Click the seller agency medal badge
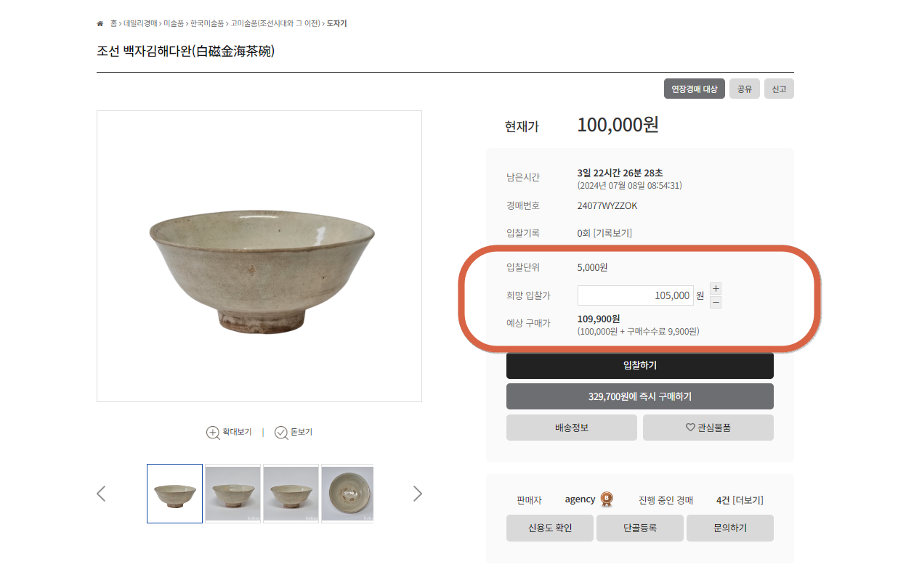898x588 pixels. click(607, 499)
